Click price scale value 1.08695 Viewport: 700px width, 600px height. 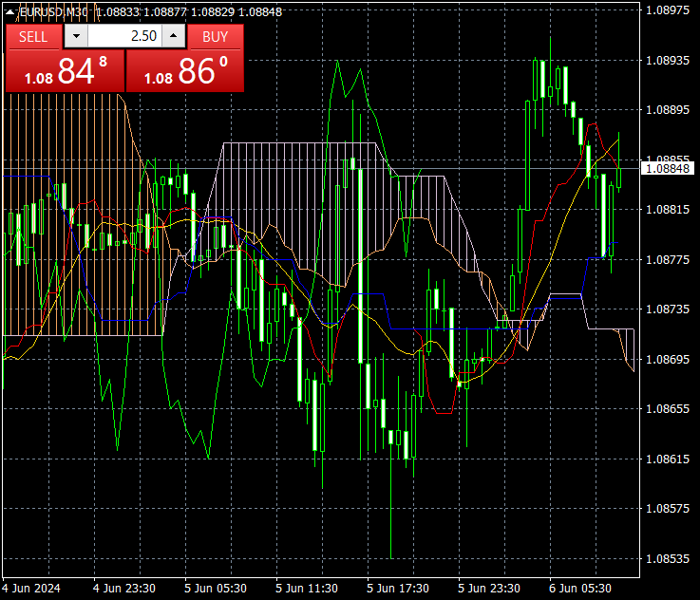click(668, 359)
